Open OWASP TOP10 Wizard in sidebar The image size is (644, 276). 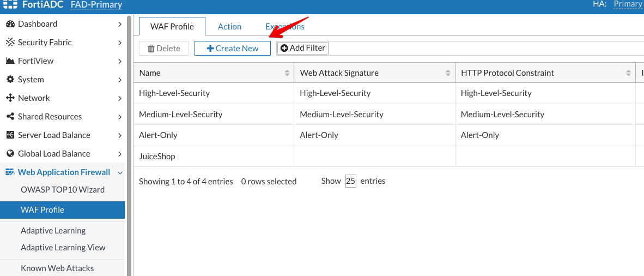click(x=63, y=190)
